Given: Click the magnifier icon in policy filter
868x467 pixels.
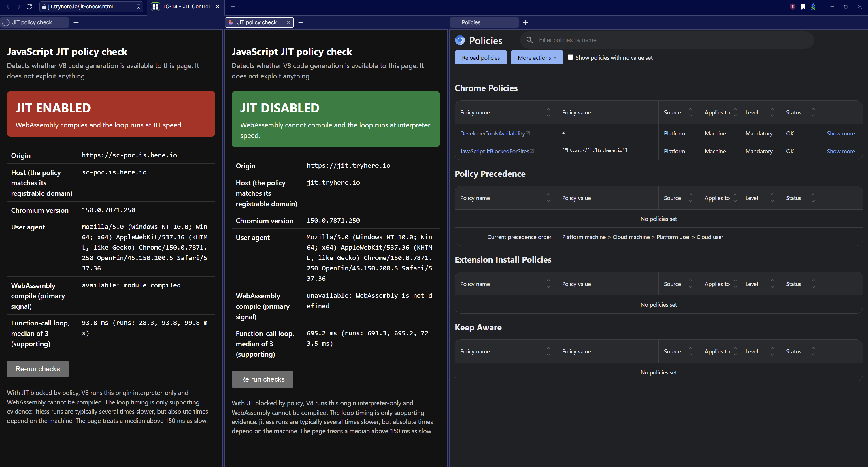Looking at the screenshot, I should [529, 40].
